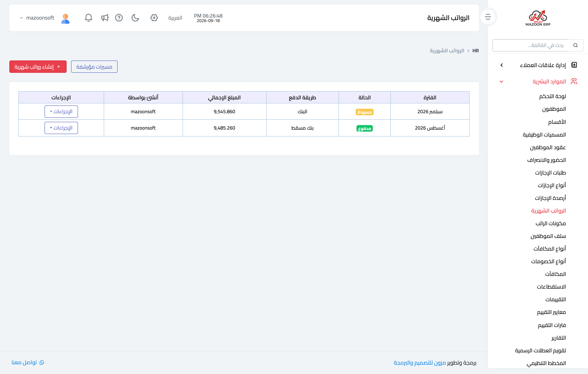Screen dimensions: 588x374
Task: Click into the بحث في القائمة search field
Action: [531, 45]
